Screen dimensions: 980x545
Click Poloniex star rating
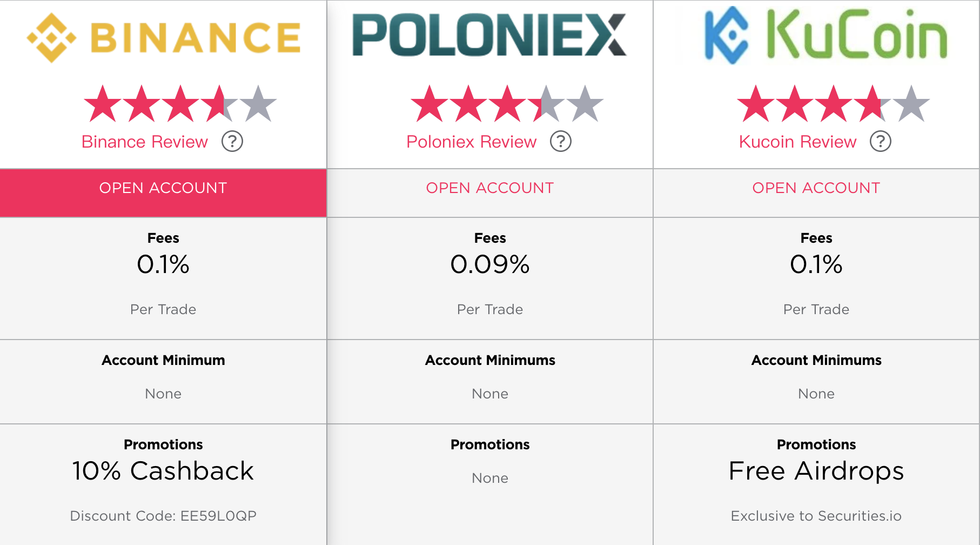point(507,103)
